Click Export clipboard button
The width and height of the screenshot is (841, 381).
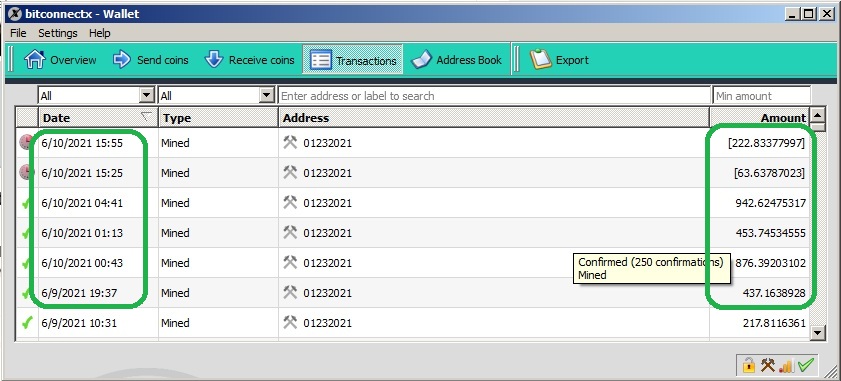(x=559, y=60)
